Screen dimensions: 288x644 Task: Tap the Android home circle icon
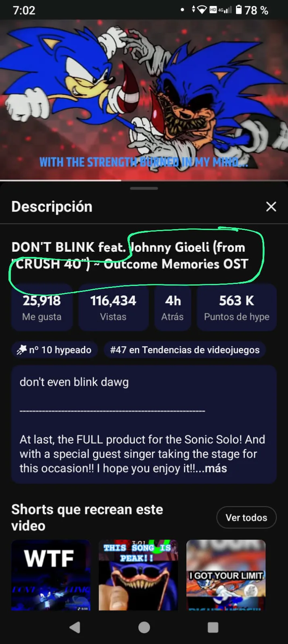click(x=144, y=627)
